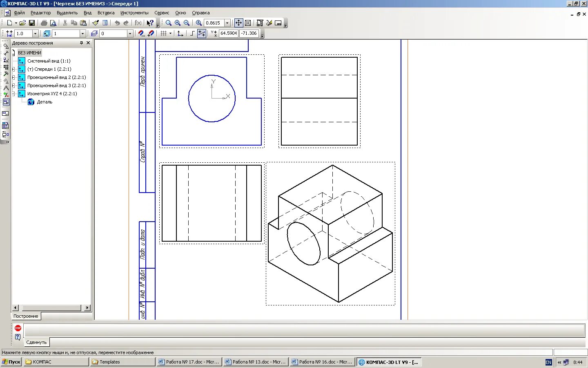Open the Справка menu
This screenshot has height=368, width=588.
201,13
